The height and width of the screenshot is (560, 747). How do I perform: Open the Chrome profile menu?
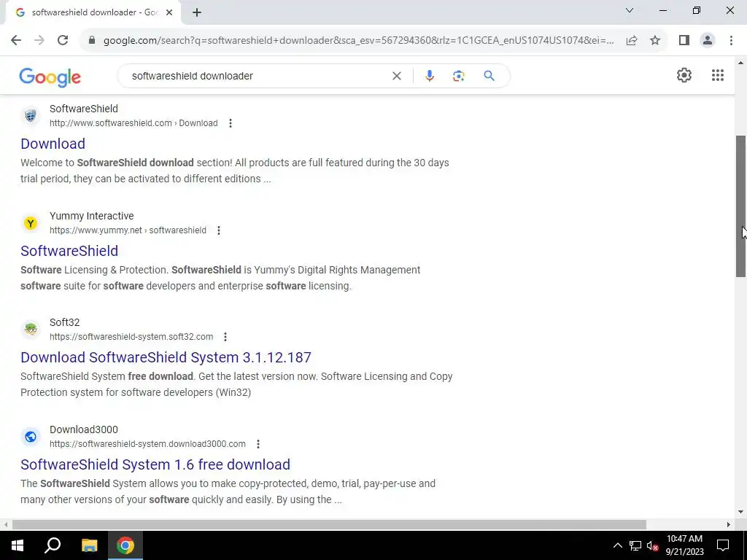(708, 41)
